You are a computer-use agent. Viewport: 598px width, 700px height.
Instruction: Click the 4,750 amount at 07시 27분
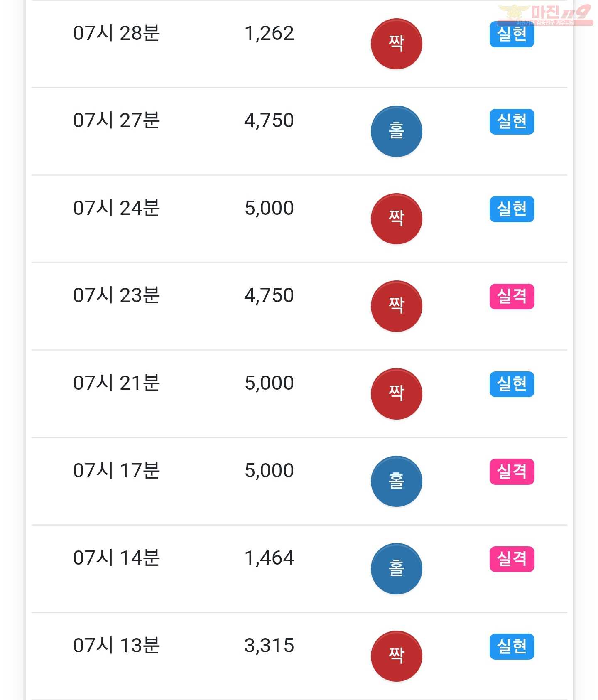click(269, 120)
